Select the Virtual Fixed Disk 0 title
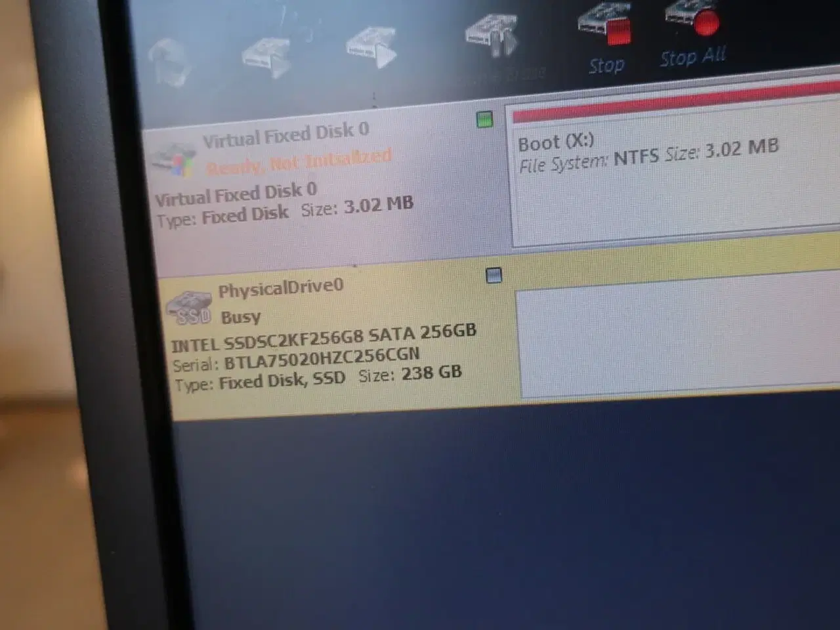Viewport: 840px width, 630px height. [x=285, y=134]
